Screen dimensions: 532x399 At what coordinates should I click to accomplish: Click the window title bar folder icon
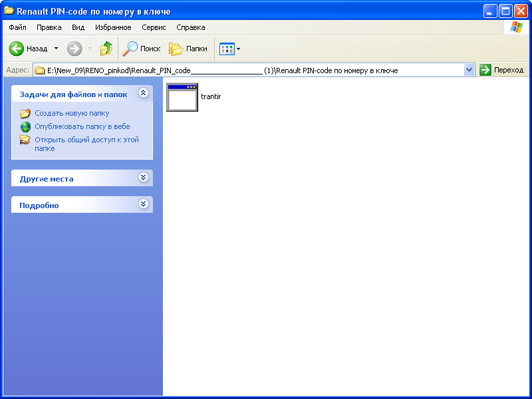(x=9, y=11)
